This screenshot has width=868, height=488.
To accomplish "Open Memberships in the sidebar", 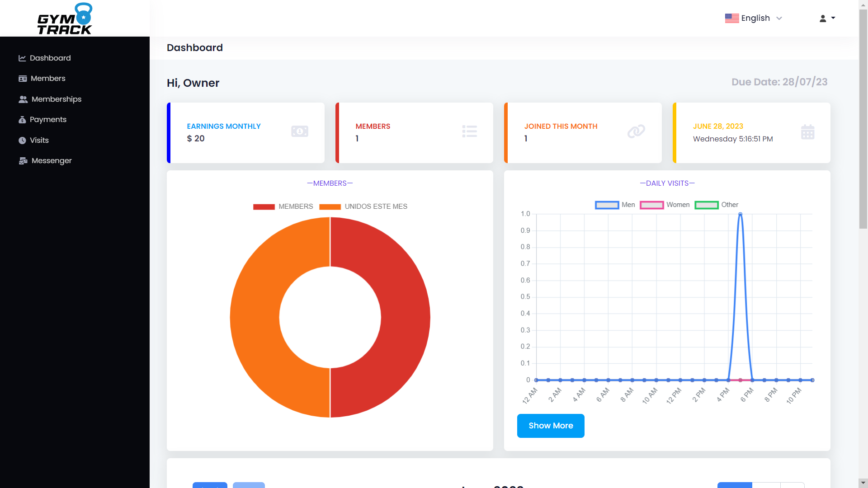I will [56, 99].
